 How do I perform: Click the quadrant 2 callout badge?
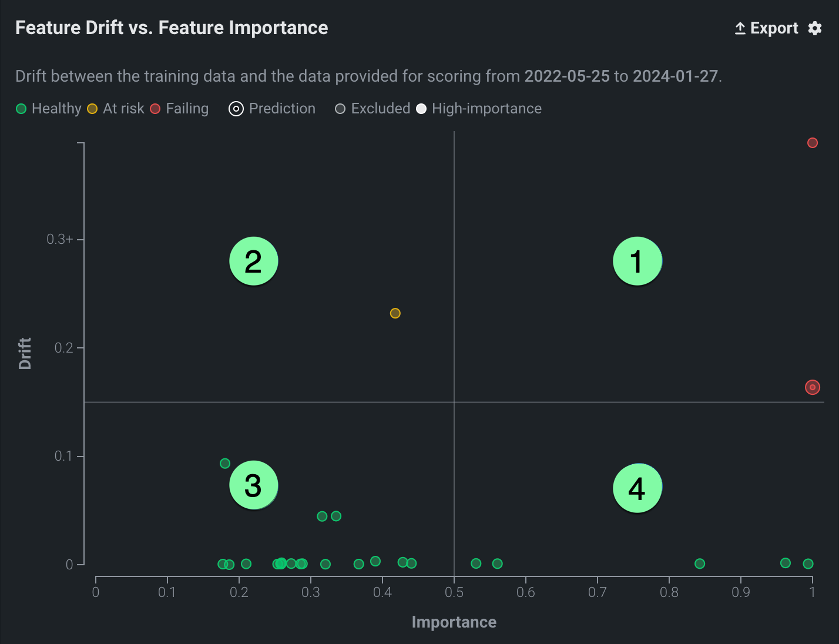253,261
